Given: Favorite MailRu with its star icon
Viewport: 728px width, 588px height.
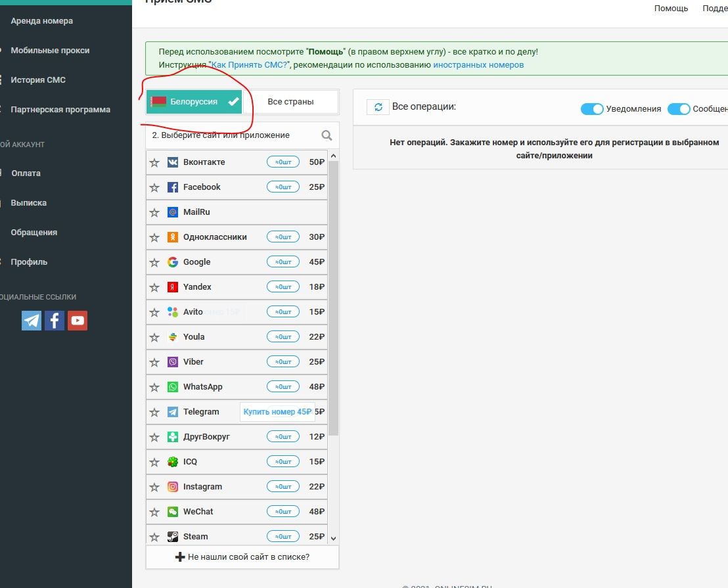Looking at the screenshot, I should click(x=154, y=213).
